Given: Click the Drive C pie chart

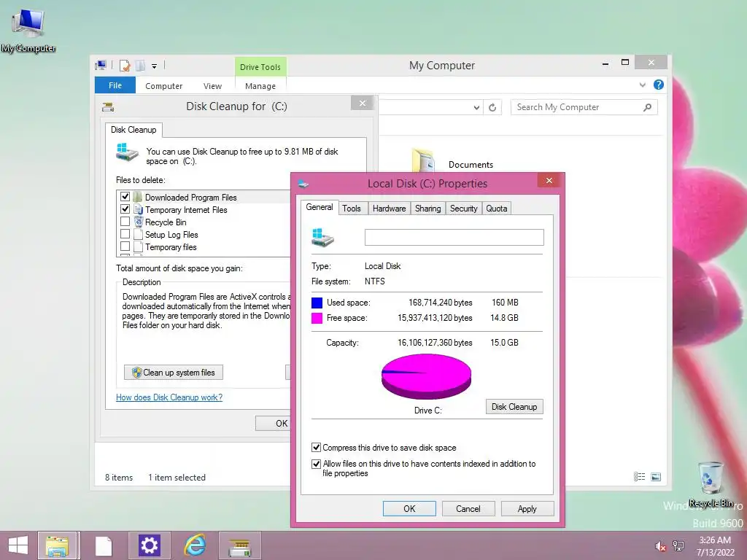Looking at the screenshot, I should 426,376.
